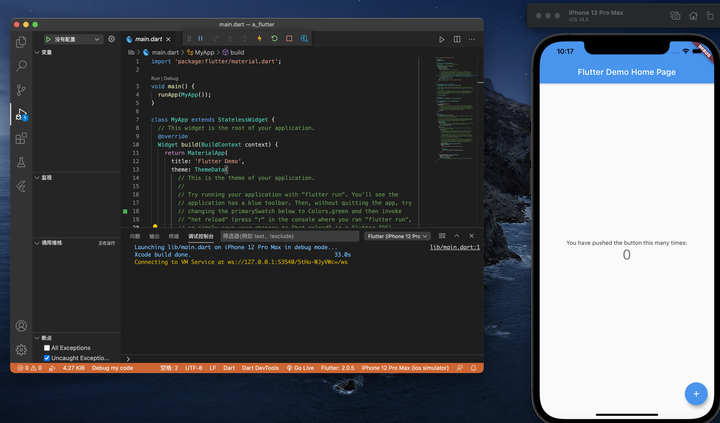Take simulator screenshot camera icon
This screenshot has width=720, height=423.
pyautogui.click(x=675, y=16)
